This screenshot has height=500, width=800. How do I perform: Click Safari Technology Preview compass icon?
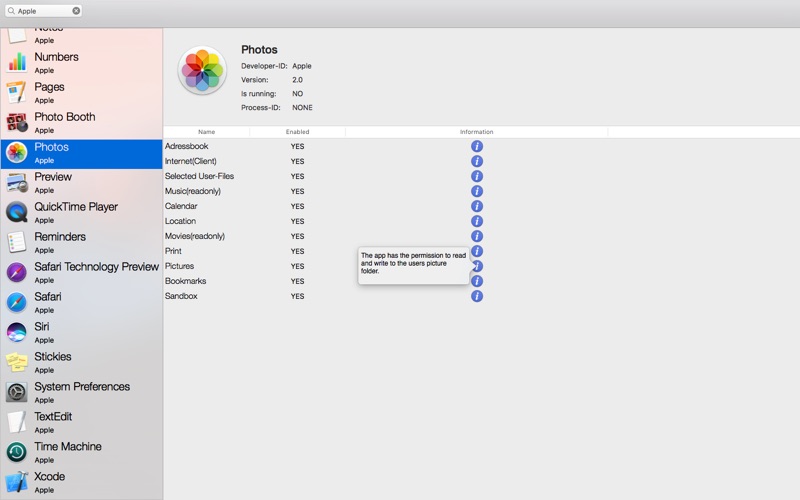click(x=17, y=272)
